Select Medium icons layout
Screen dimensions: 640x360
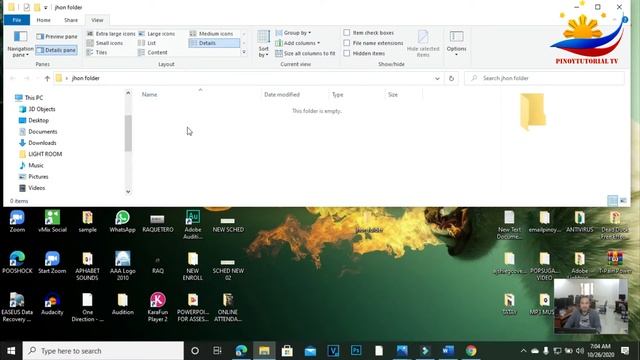click(x=211, y=33)
